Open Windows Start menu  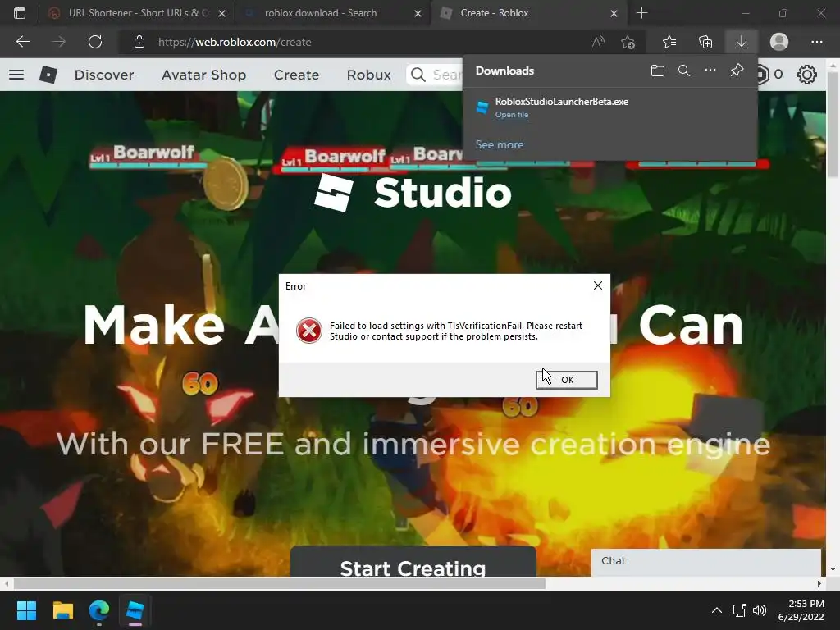tap(26, 610)
